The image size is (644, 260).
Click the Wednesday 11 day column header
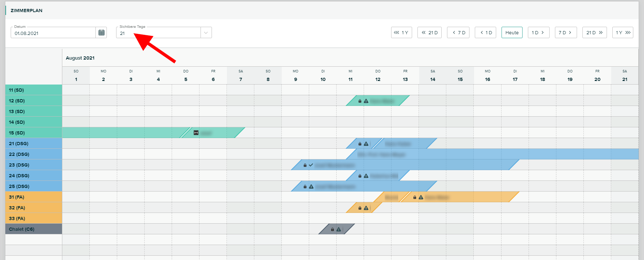coord(350,76)
